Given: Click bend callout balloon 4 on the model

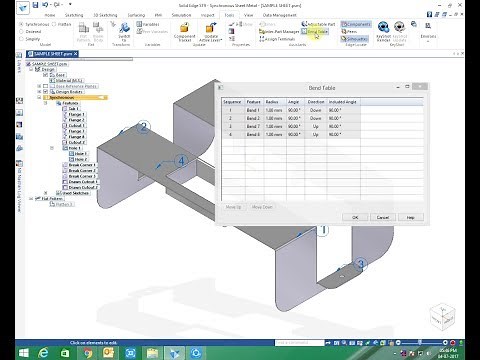Looking at the screenshot, I should [x=181, y=161].
